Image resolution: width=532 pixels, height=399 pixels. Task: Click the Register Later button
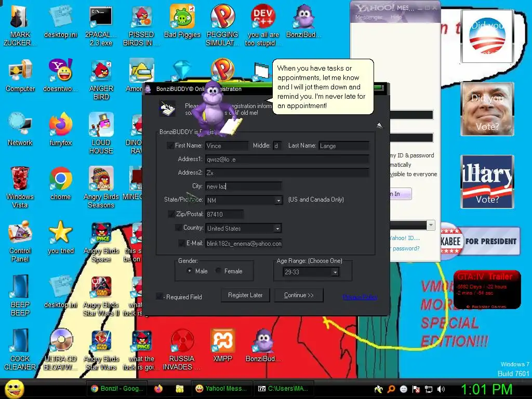pos(245,295)
